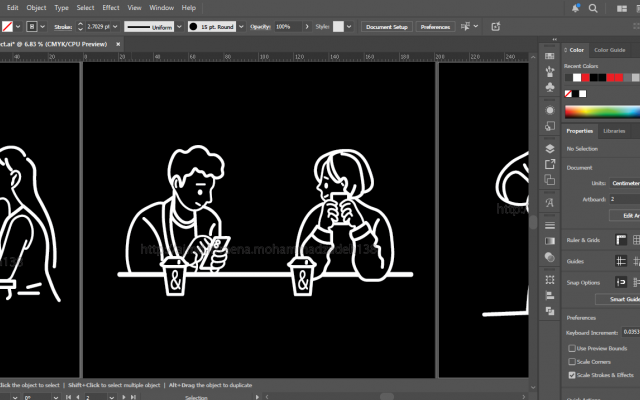
Task: Toggle Show Rulers in Ruler & Grids
Action: tap(621, 240)
